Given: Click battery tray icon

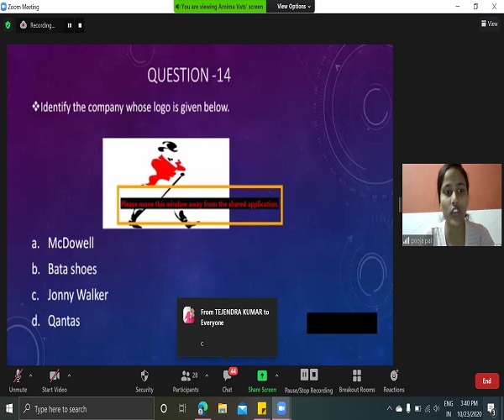Looking at the screenshot, I should (x=417, y=409).
